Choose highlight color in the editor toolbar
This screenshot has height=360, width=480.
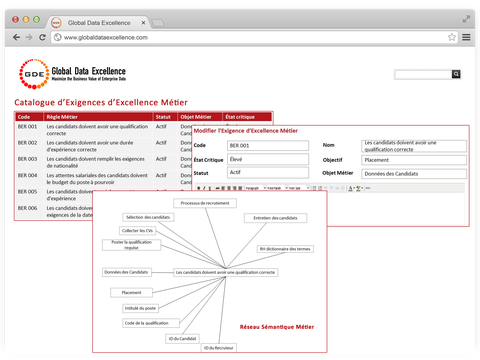pos(358,188)
